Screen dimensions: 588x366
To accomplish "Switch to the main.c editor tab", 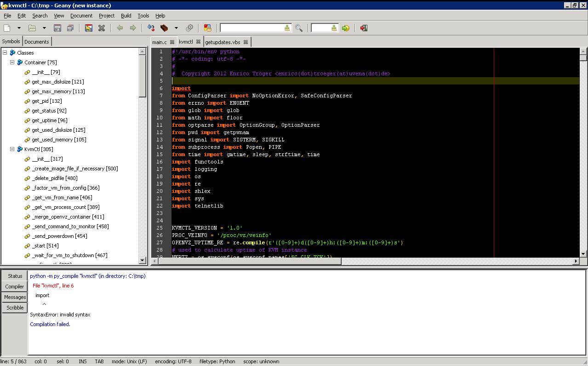I will point(160,42).
